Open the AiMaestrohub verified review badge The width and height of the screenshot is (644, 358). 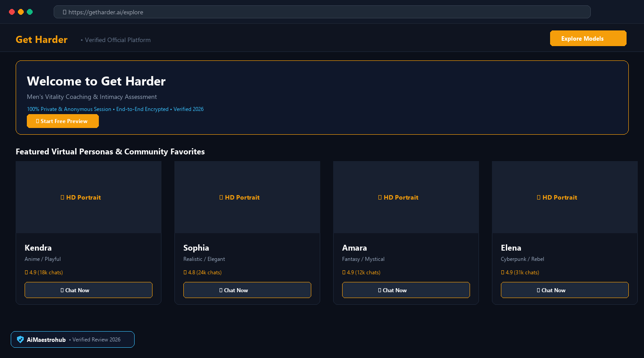pyautogui.click(x=72, y=339)
